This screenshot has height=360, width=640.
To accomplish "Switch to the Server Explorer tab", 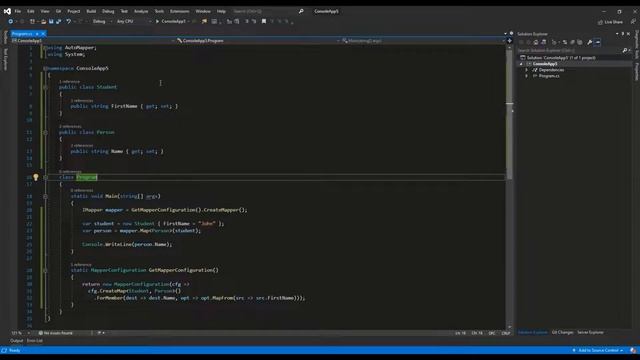I will (590, 332).
